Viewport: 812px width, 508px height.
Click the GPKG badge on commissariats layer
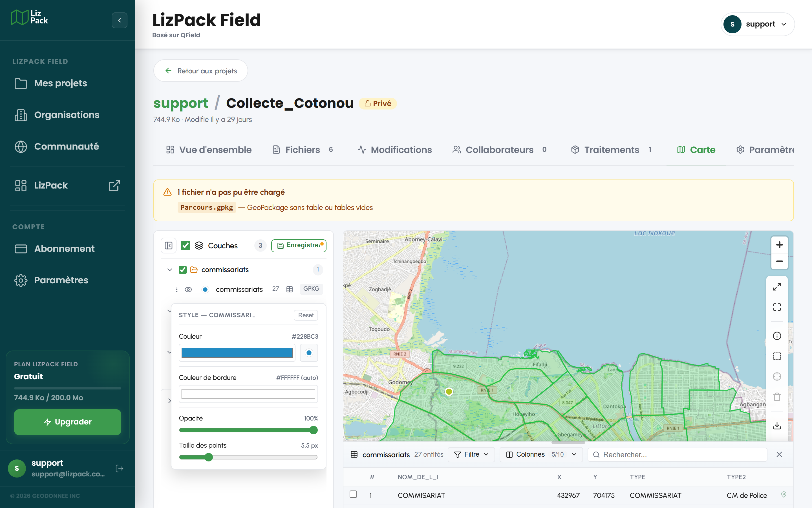311,289
